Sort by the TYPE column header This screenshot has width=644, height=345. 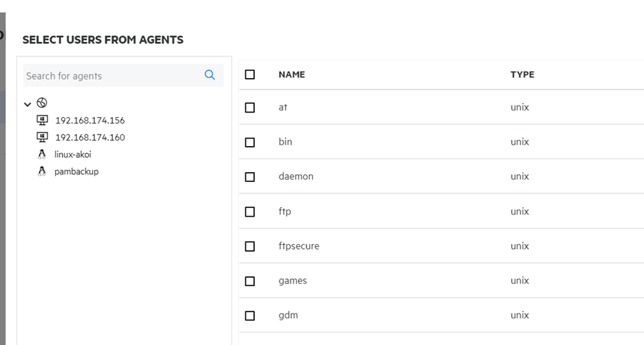tap(522, 74)
